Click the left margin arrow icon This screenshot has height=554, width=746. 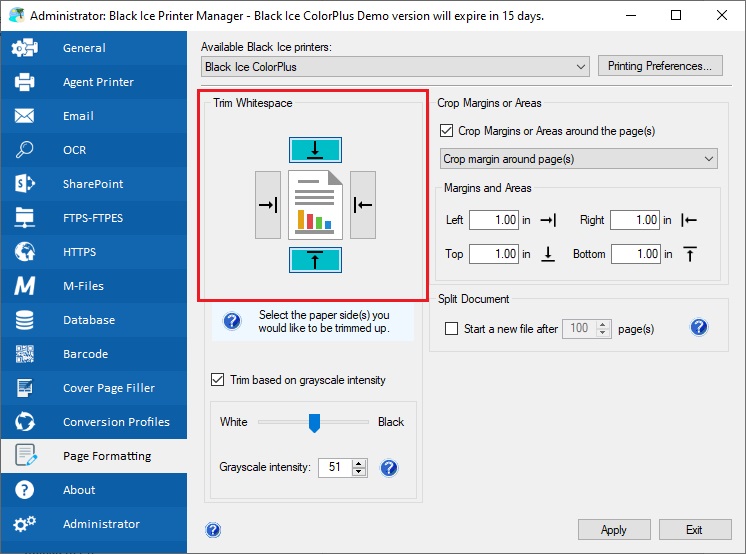point(548,220)
